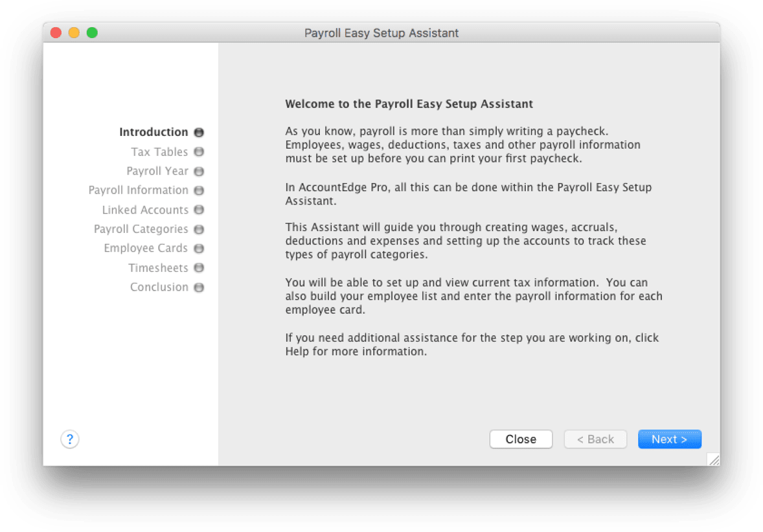Click the bullet icon beside Conclusion
Screen dimensions: 763x532
coord(199,287)
